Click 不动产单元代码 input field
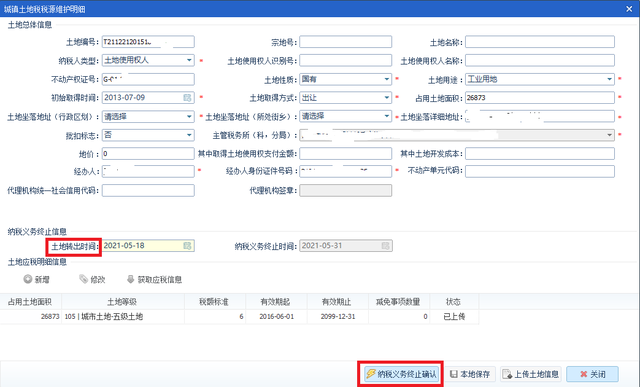Viewport: 640px width, 387px height. click(540, 171)
